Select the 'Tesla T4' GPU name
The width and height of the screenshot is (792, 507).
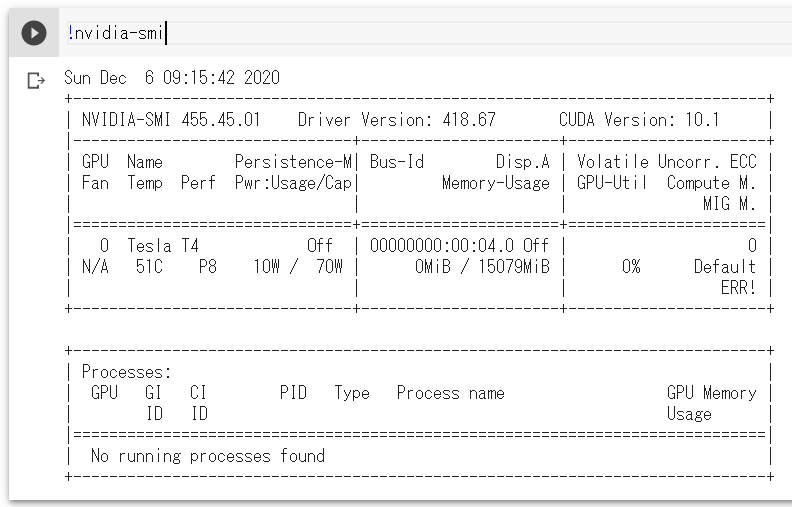click(163, 246)
